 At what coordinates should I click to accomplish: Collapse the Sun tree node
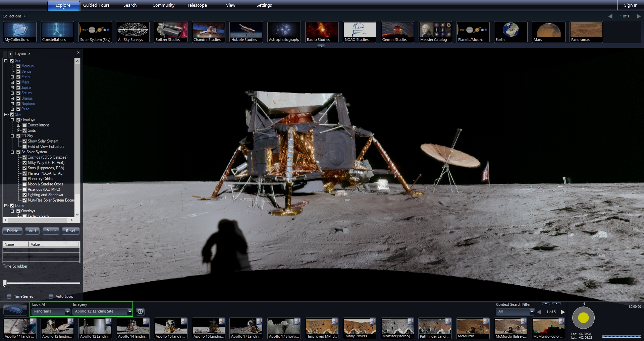(x=6, y=61)
